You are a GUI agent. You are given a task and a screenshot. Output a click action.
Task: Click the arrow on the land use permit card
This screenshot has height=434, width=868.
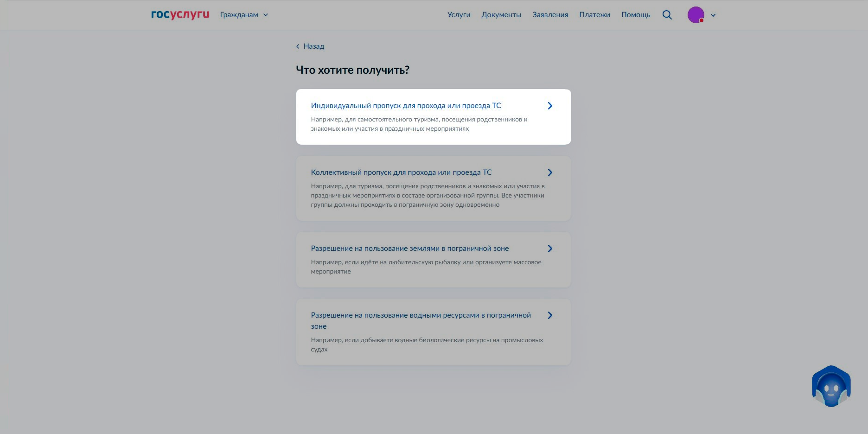click(x=550, y=249)
